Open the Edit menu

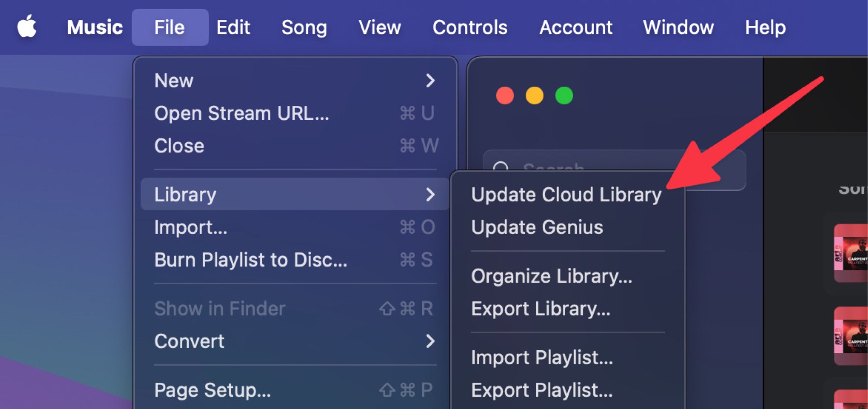pos(233,27)
